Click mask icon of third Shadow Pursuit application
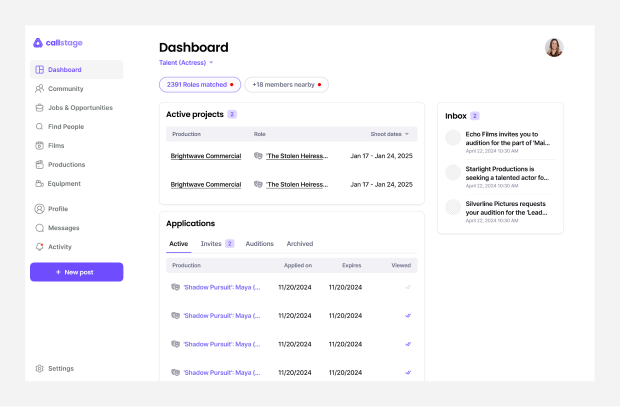 coord(176,344)
